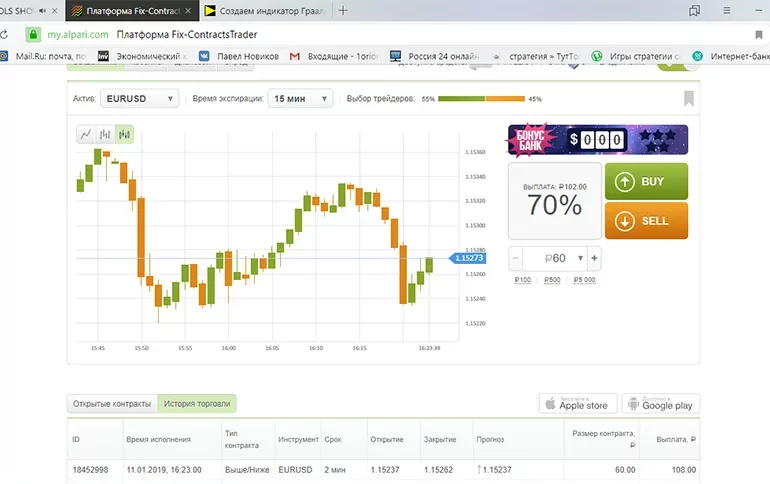This screenshot has height=484, width=770.
Task: Open the browser hamburger menu
Action: pyautogui.click(x=727, y=10)
